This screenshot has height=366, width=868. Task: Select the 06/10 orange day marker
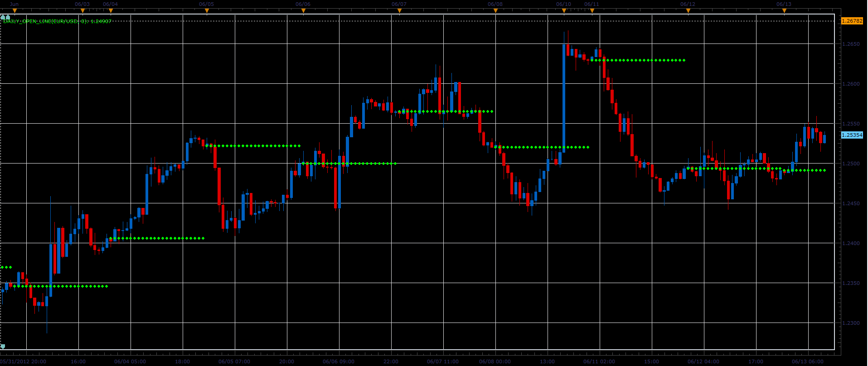click(564, 11)
